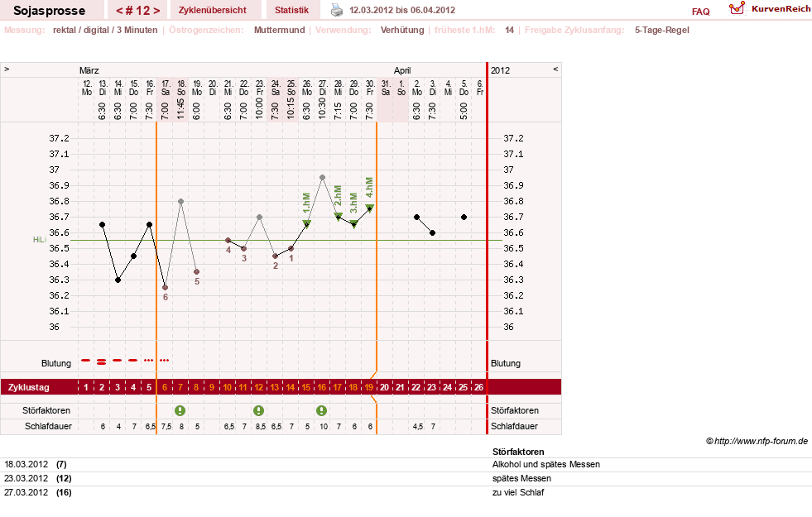This screenshot has width=812, height=517.
Task: Click double bleeding mark on day 2
Action: pos(102,361)
